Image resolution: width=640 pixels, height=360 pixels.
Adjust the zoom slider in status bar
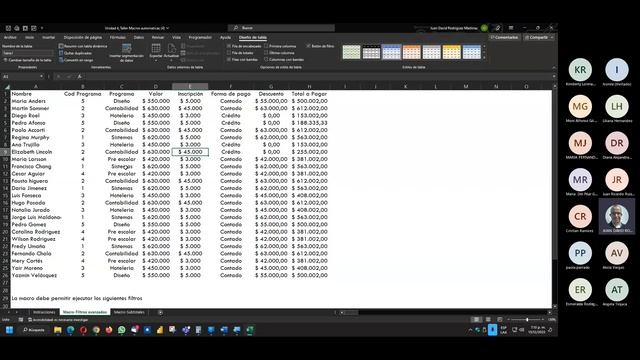pos(527,319)
